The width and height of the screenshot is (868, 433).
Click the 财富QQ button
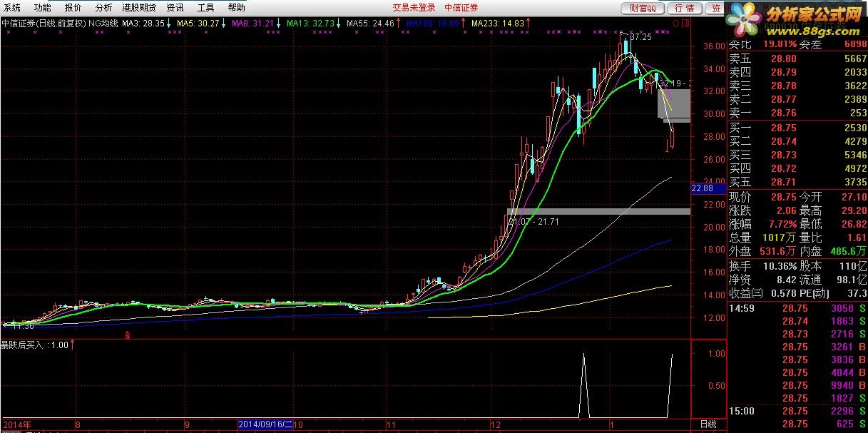[643, 8]
